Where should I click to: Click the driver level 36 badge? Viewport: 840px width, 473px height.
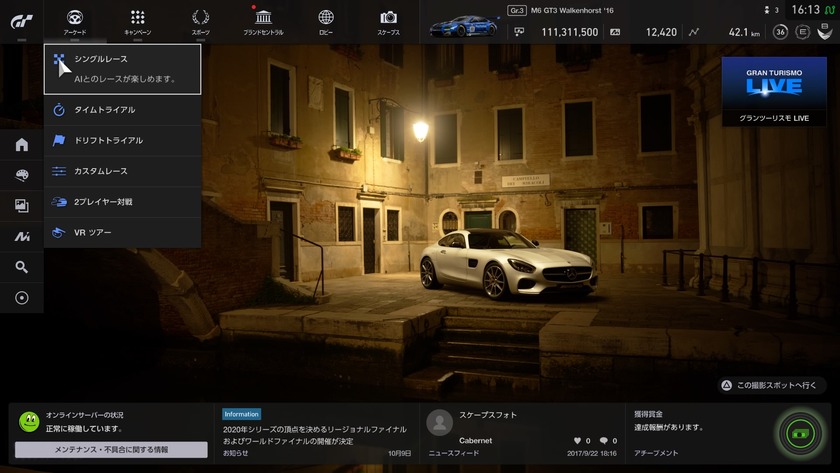point(781,32)
